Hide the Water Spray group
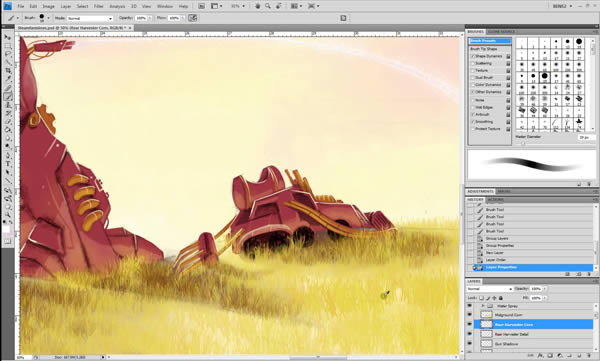This screenshot has width=600, height=361. 470,305
